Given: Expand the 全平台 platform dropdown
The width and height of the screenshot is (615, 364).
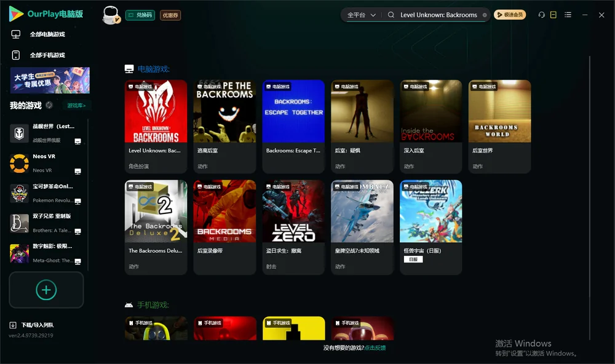Looking at the screenshot, I should click(361, 15).
